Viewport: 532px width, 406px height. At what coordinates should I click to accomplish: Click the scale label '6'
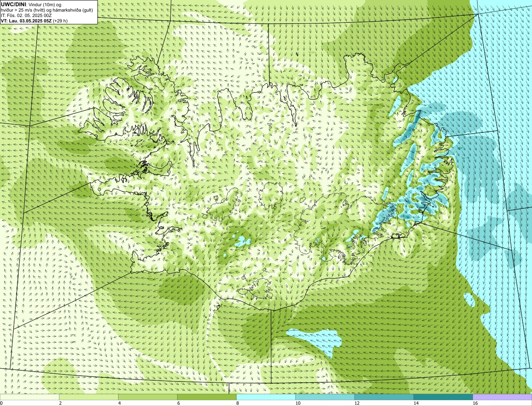[178, 403]
